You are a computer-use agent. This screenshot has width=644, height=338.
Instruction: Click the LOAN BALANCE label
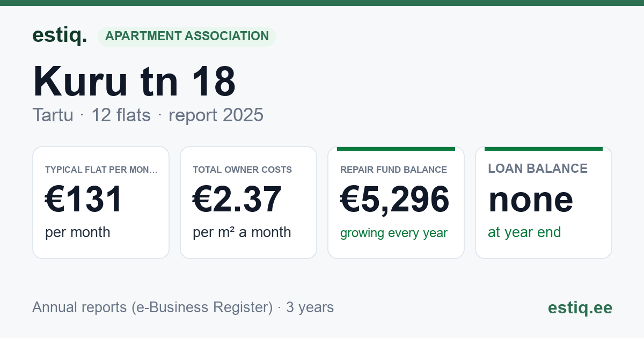(x=538, y=168)
